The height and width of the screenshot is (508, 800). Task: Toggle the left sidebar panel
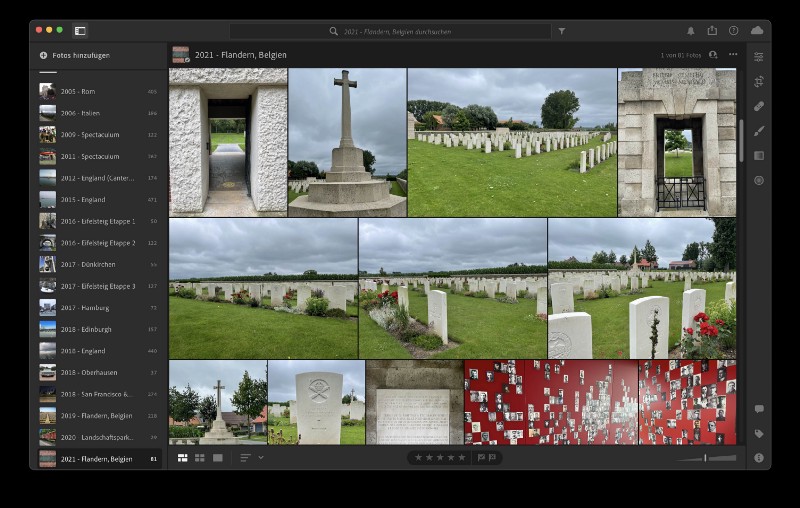pyautogui.click(x=80, y=31)
